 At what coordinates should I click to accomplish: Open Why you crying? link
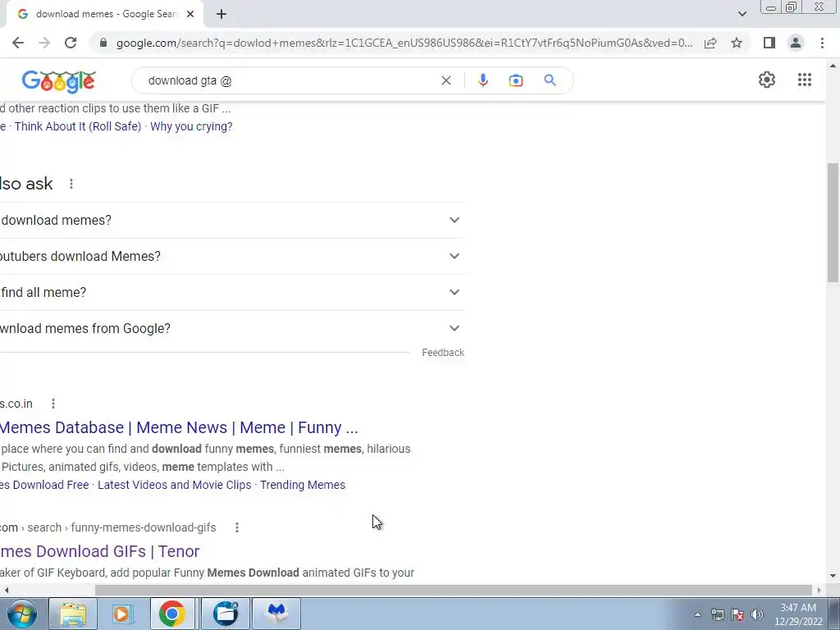coord(191,126)
